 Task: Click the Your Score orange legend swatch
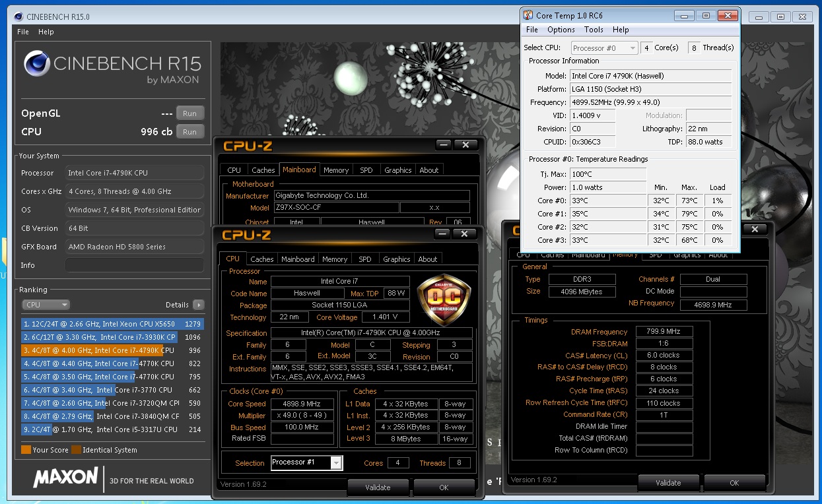[x=26, y=450]
